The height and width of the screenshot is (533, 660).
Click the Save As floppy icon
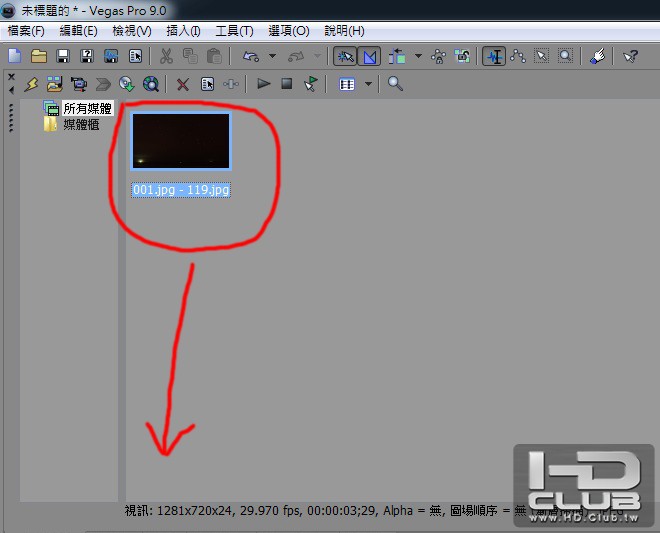tap(87, 56)
